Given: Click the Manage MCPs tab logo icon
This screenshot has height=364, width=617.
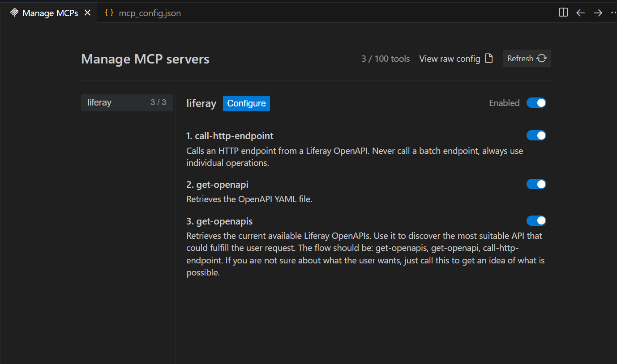Looking at the screenshot, I should click(x=14, y=13).
